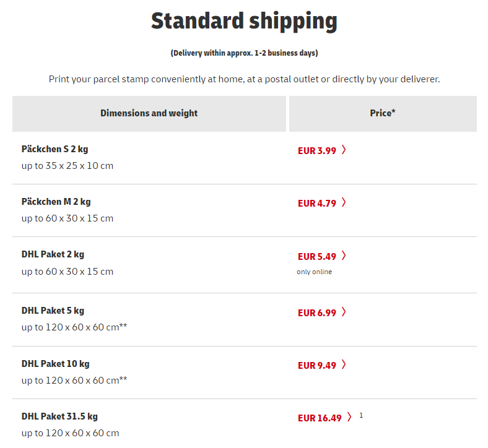Click the chevron arrow next to EUR 4.79
Image resolution: width=488 pixels, height=448 pixels.
pos(344,202)
